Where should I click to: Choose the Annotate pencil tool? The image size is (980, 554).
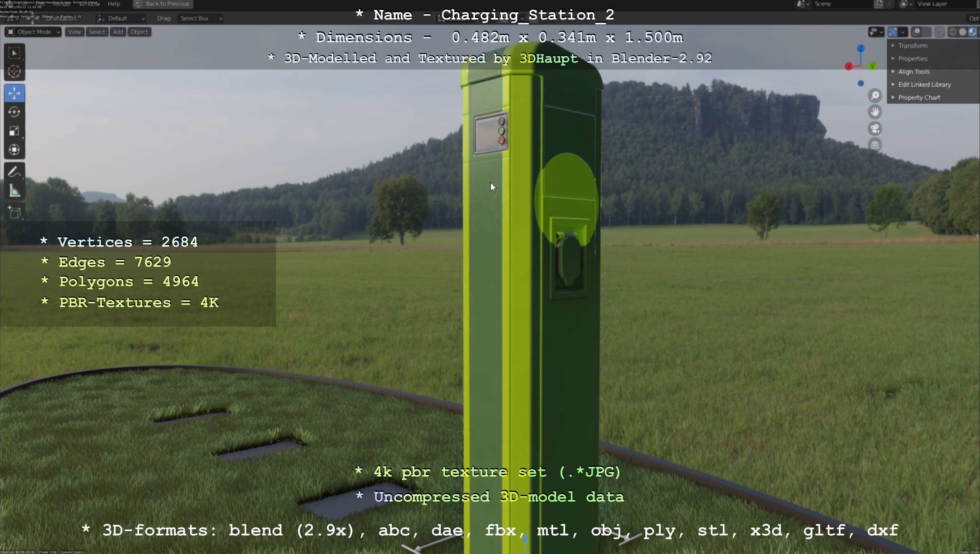(14, 172)
